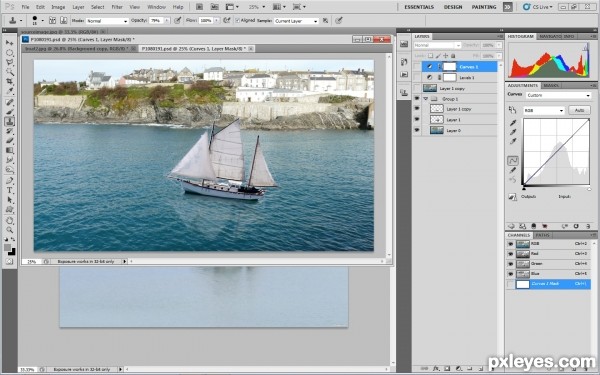
Task: Switch to the Design workspace
Action: click(453, 7)
